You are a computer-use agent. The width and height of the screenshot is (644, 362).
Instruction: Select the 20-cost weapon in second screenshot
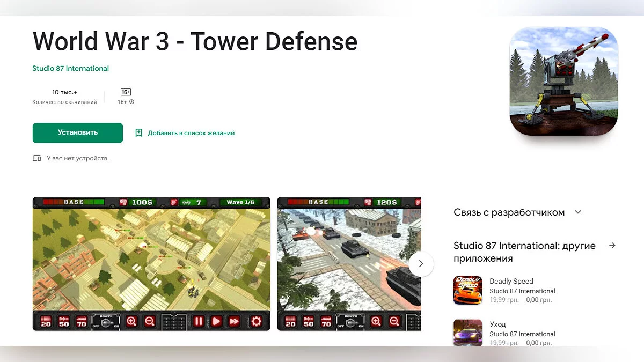pyautogui.click(x=290, y=321)
